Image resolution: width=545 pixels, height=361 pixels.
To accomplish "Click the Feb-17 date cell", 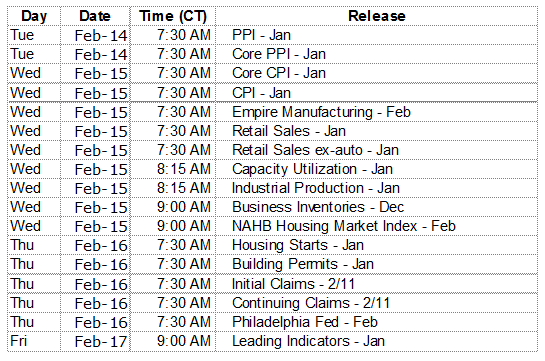I will coord(95,341).
